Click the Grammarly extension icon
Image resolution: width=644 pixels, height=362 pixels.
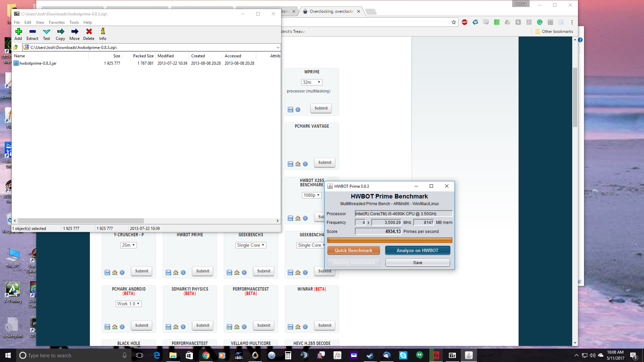(x=540, y=22)
